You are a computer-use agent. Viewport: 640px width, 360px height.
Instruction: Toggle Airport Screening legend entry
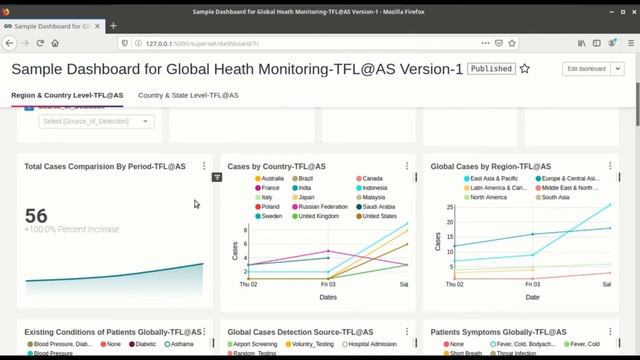click(252, 344)
